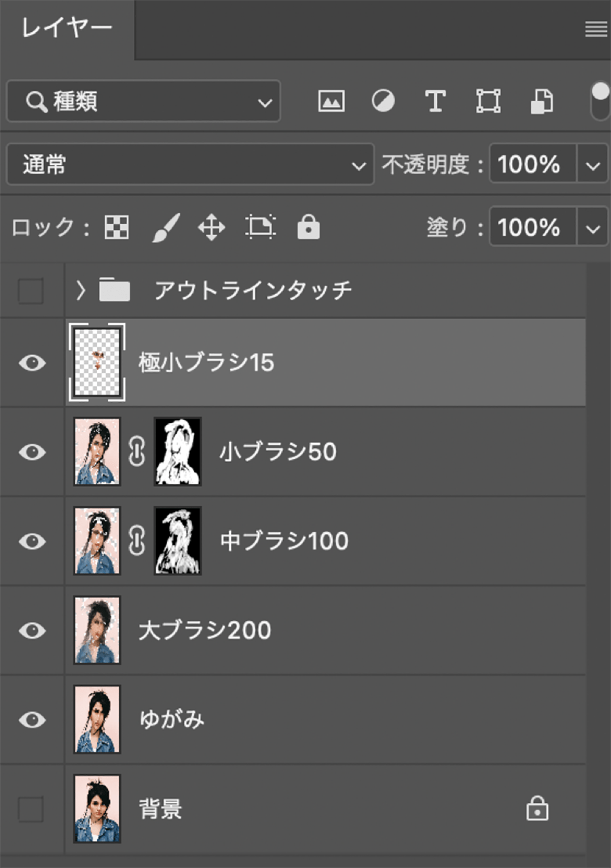This screenshot has width=611, height=868.
Task: Filter layers by shape icon
Action: pyautogui.click(x=488, y=101)
